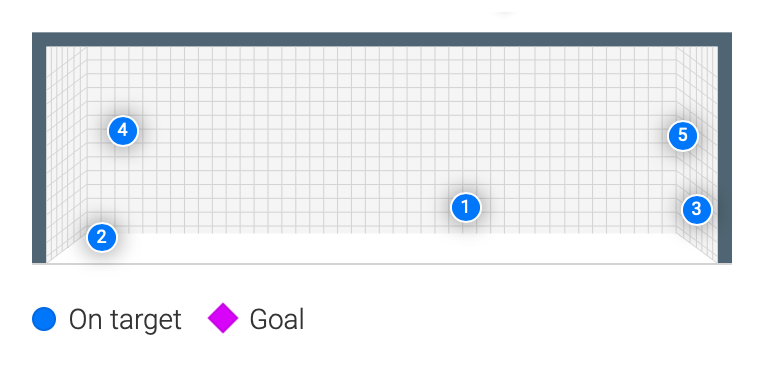The image size is (758, 368).
Task: Click the Goal legend label
Action: (277, 320)
